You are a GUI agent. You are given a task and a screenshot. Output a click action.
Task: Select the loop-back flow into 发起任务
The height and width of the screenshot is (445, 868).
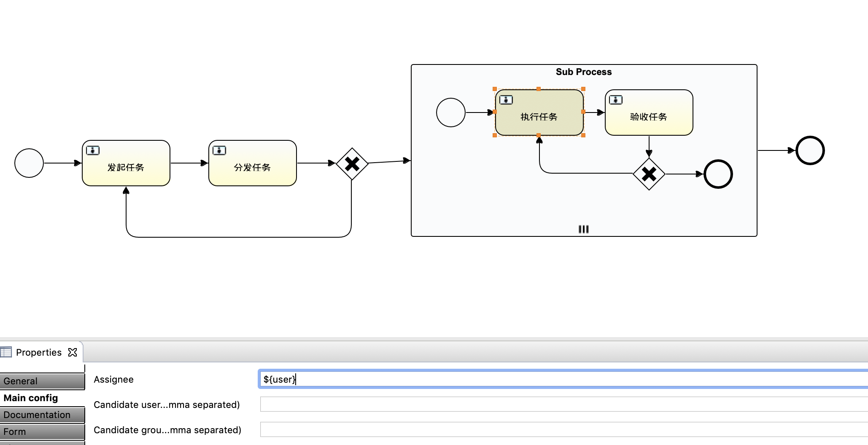tap(239, 237)
